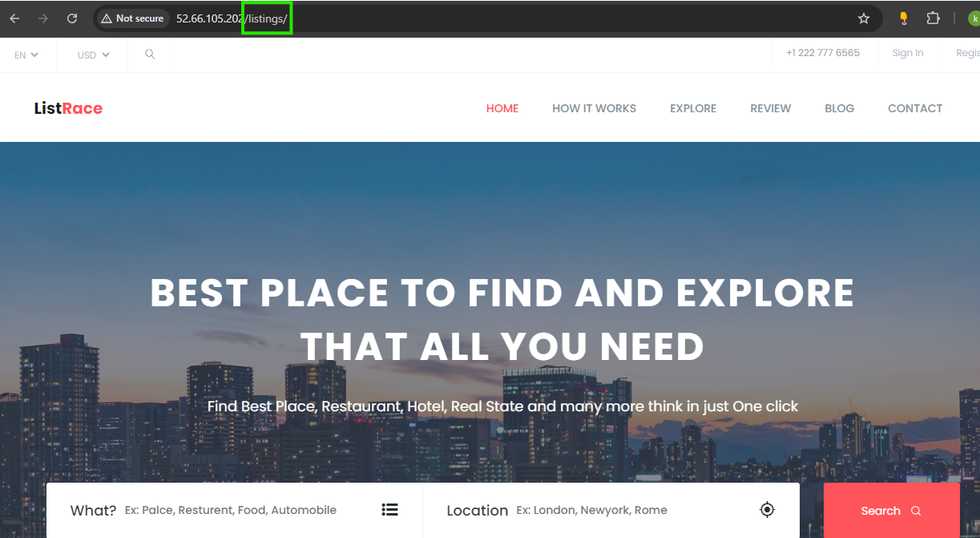This screenshot has width=980, height=538.
Task: Click the list icon in What field
Action: coord(389,510)
